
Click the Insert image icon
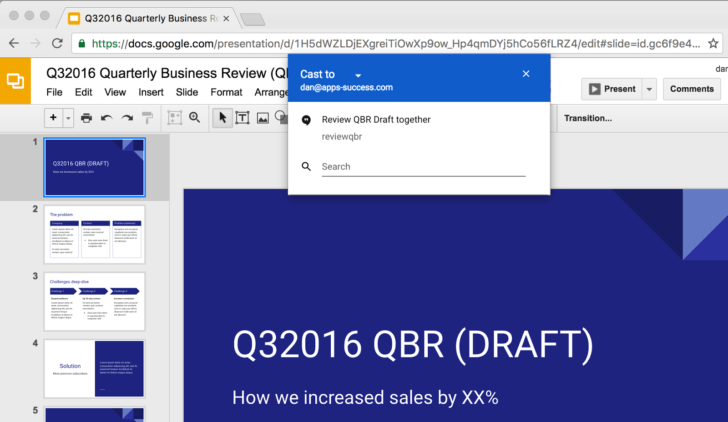tap(262, 118)
